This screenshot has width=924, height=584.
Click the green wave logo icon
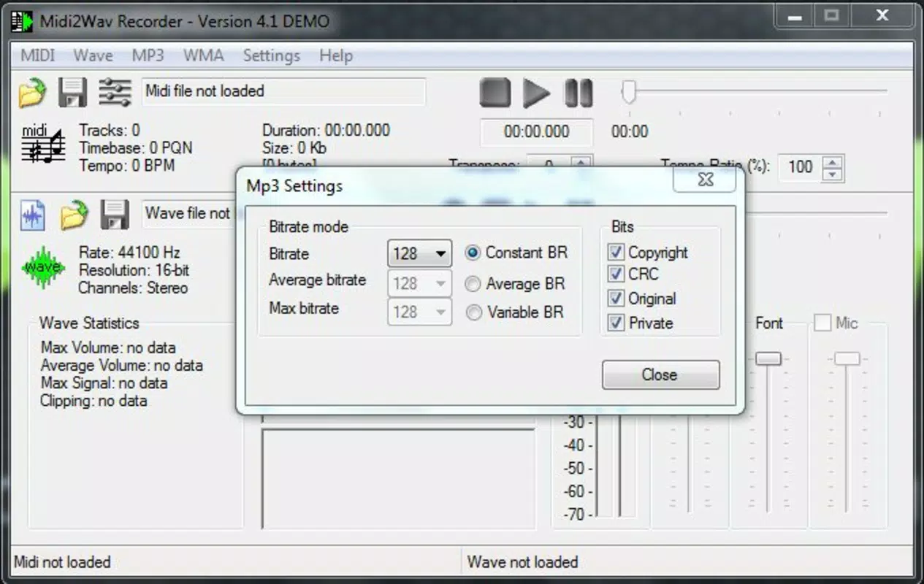tap(43, 267)
